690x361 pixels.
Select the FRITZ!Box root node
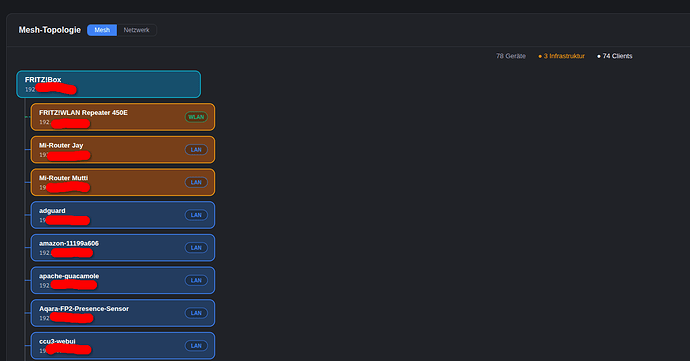click(109, 84)
